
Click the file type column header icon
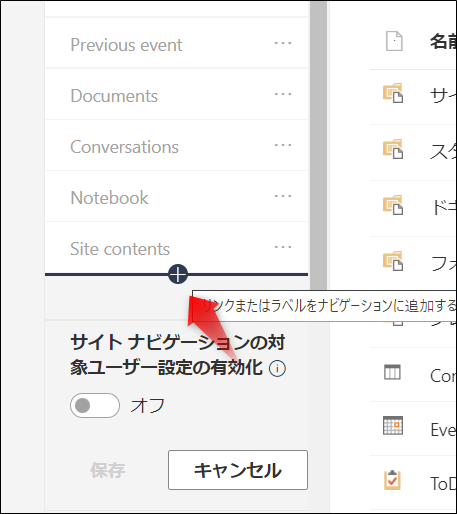394,41
